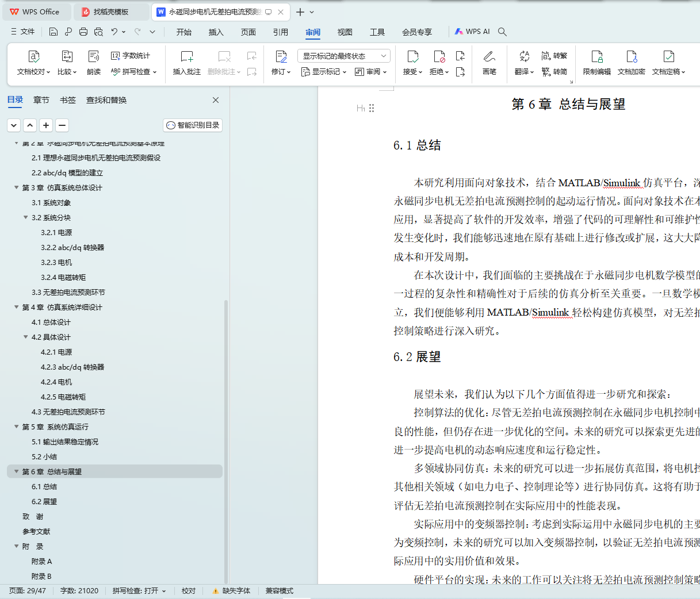Viewport: 700px width, 599px height.
Task: Go to 6.2 展望 in outline
Action: coord(44,501)
